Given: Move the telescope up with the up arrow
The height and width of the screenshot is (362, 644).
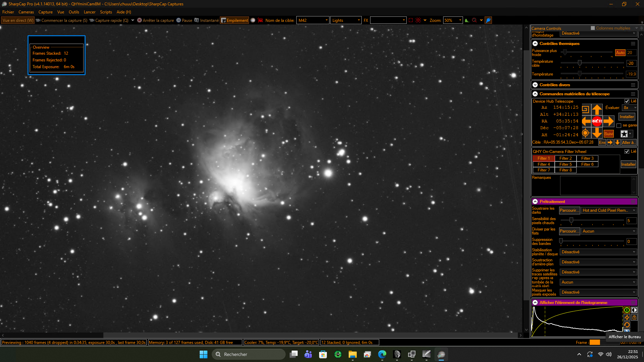Looking at the screenshot, I should [x=597, y=109].
